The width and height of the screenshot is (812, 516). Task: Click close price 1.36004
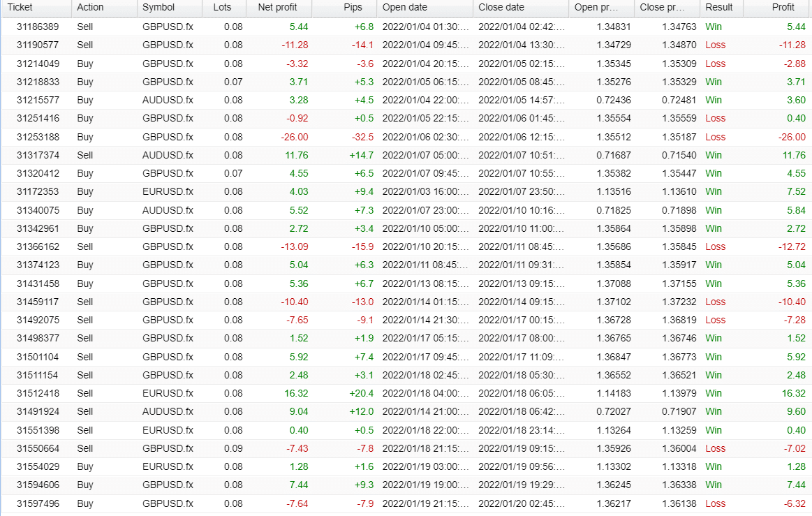[679, 449]
